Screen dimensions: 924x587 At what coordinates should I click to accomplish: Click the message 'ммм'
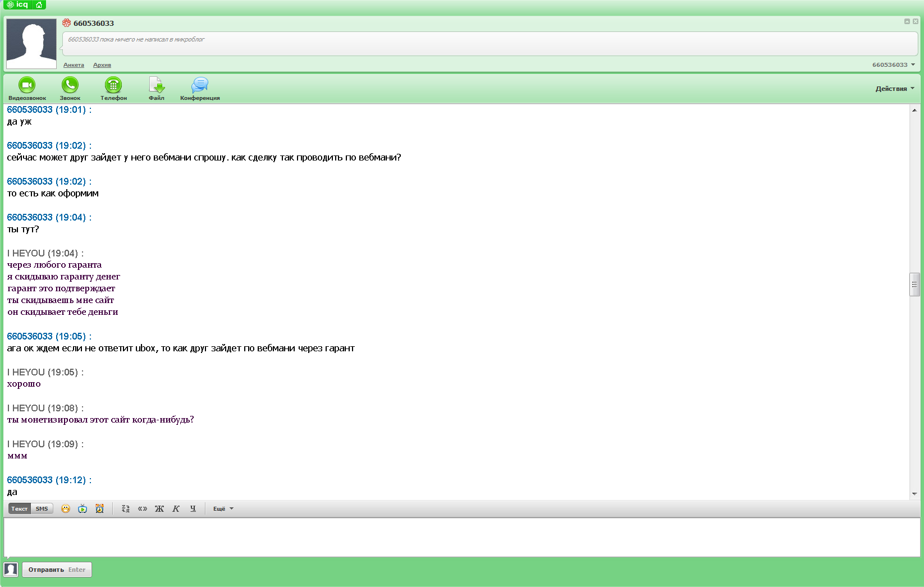tap(17, 456)
